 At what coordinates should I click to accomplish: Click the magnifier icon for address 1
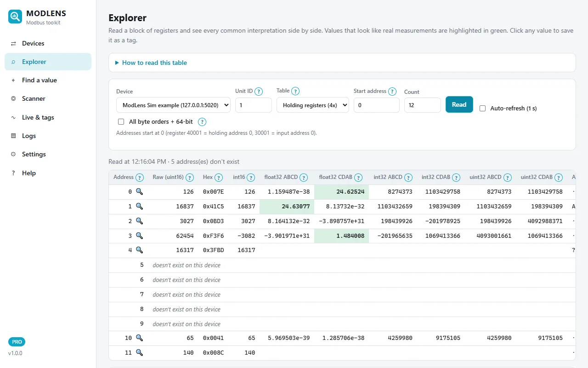tap(139, 206)
